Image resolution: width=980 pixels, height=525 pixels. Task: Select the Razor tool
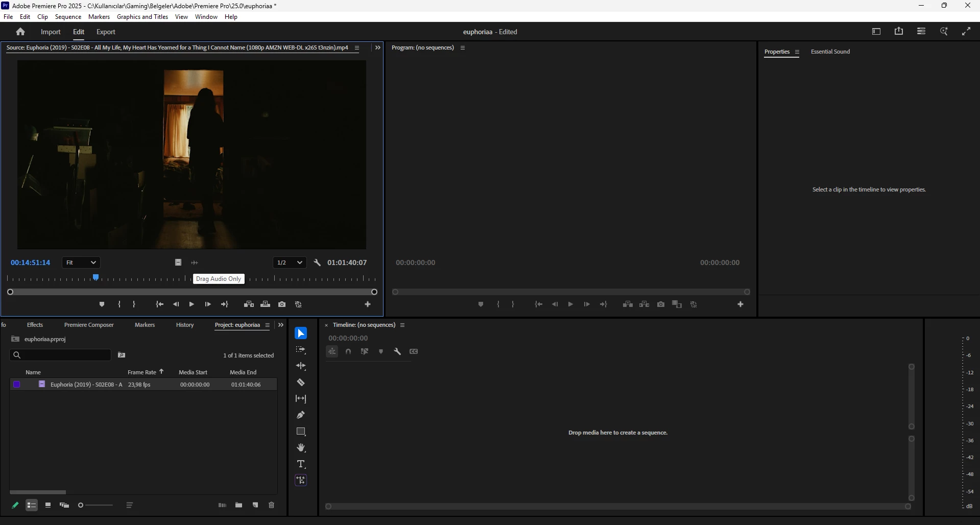[x=301, y=383]
